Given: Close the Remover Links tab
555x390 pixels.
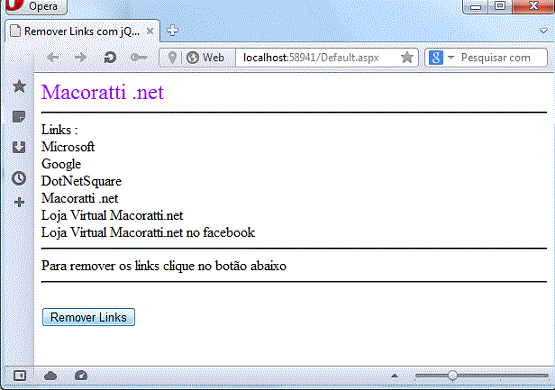Looking at the screenshot, I should 150,31.
